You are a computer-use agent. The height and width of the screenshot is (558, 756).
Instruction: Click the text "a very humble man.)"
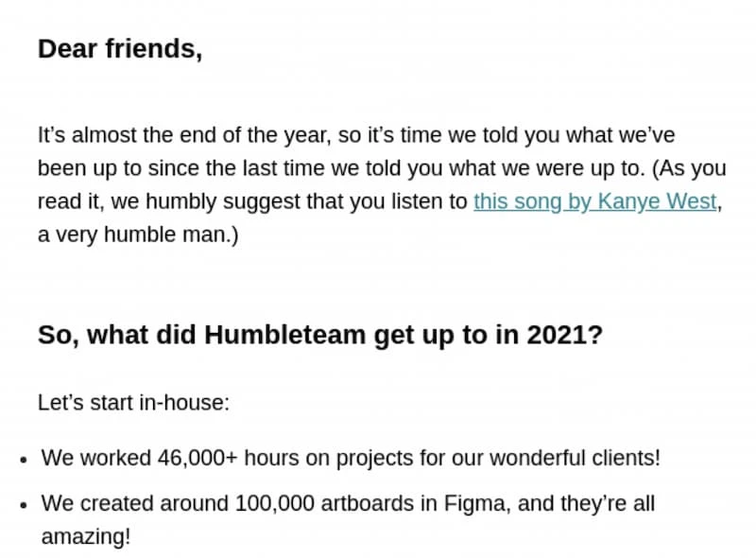138,235
